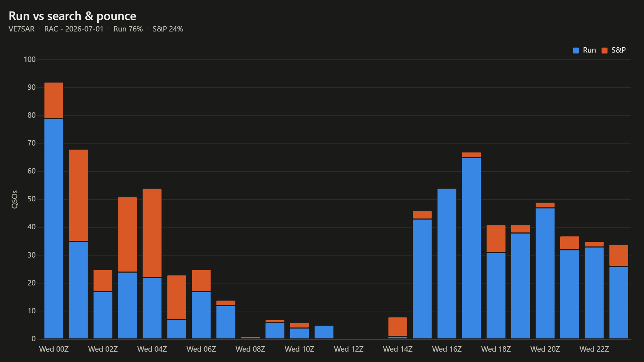Viewport: 644px width, 362px height.
Task: Click the '50' y-axis tick label
Action: coord(31,199)
